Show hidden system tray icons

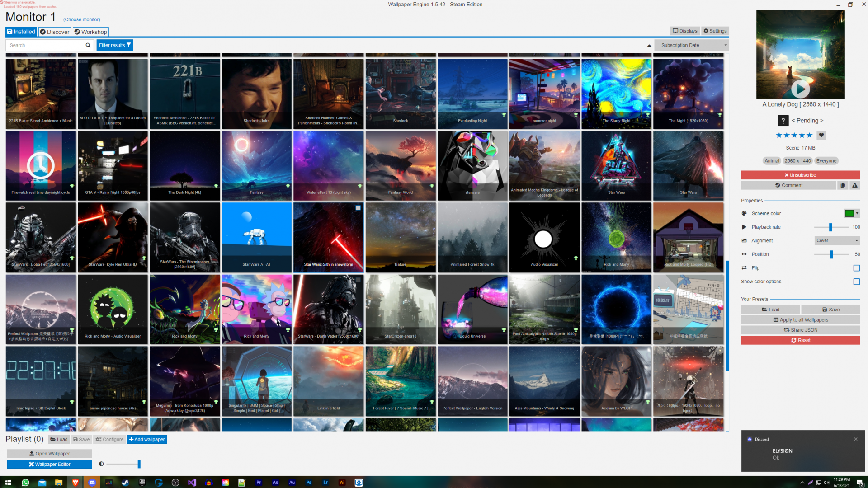tap(802, 483)
